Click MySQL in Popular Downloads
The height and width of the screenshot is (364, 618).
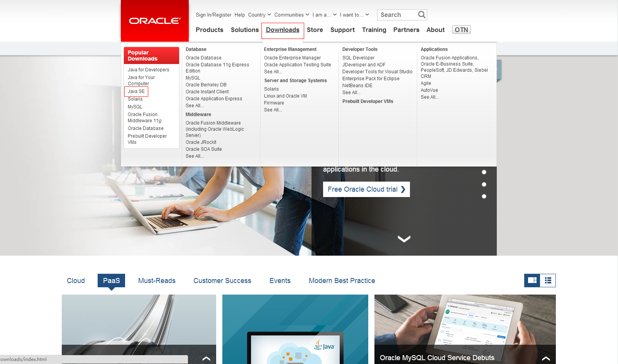135,107
